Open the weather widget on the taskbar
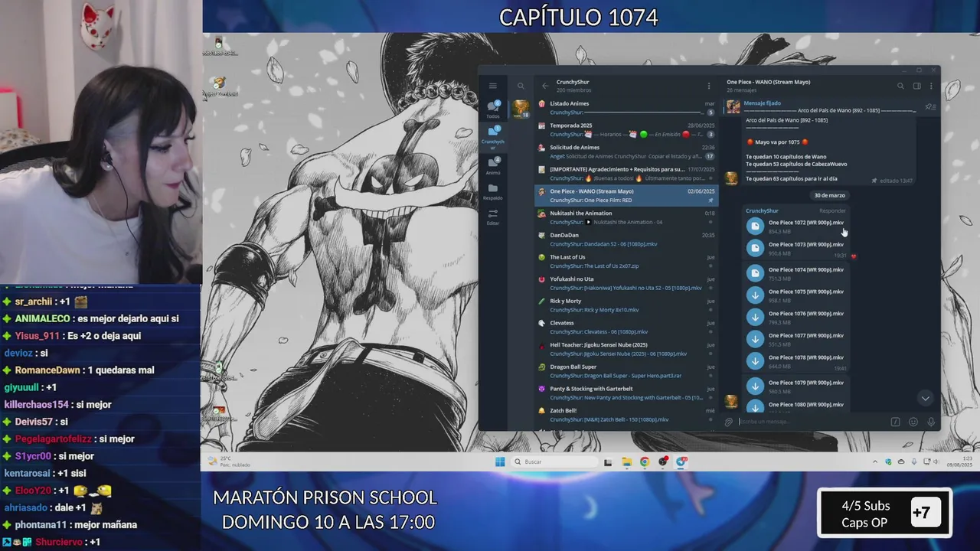The width and height of the screenshot is (980, 551). 230,461
